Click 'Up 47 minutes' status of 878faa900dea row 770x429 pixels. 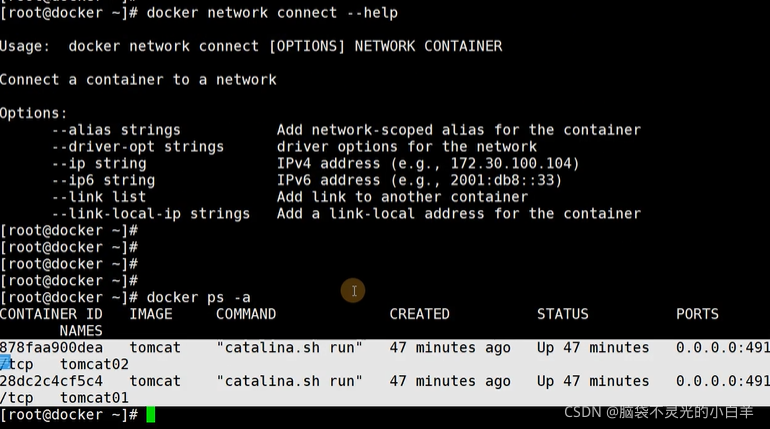coord(593,348)
